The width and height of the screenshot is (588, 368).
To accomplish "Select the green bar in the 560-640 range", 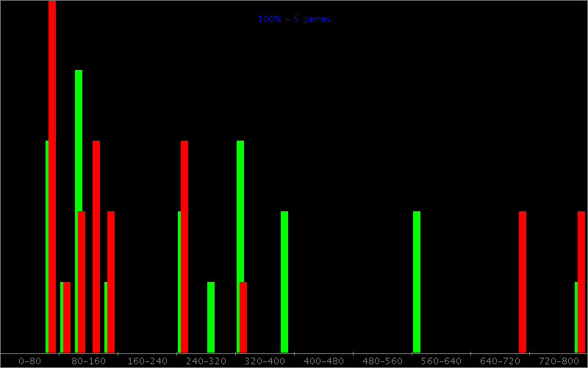I will tap(417, 282).
